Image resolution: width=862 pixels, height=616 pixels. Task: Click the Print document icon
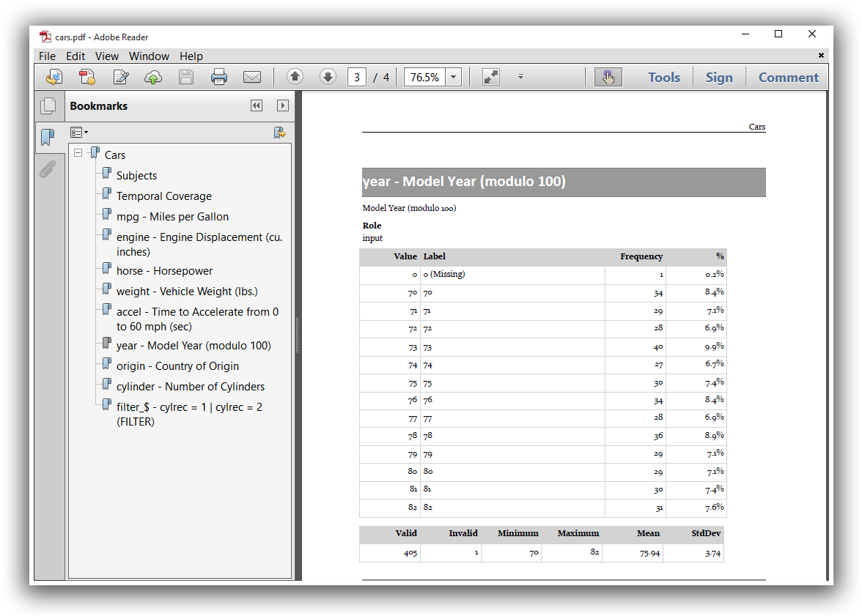(x=219, y=77)
